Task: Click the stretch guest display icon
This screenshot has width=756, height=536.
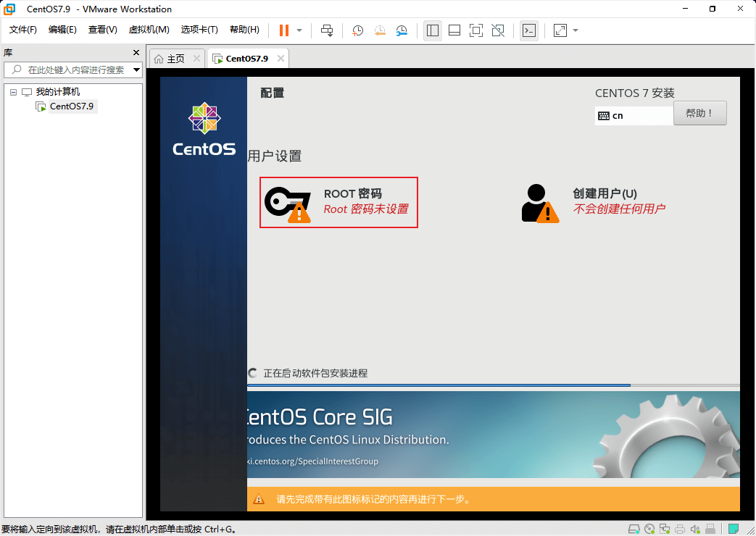Action: (x=560, y=30)
